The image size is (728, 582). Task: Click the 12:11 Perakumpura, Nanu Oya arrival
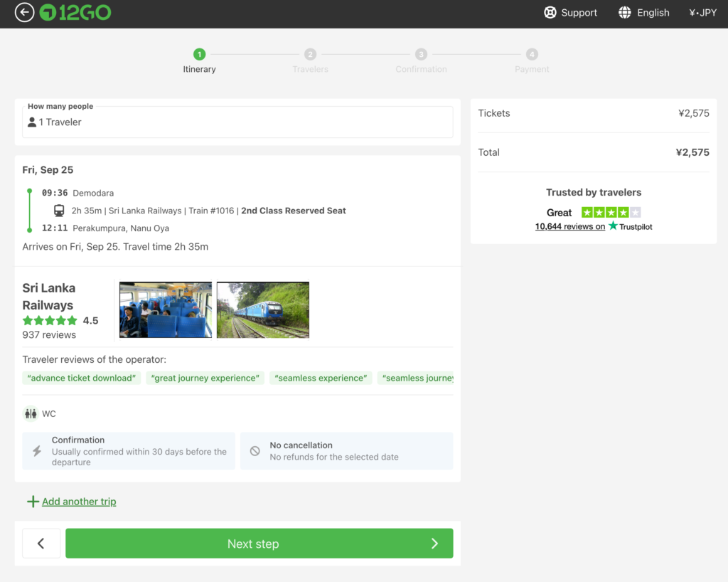point(105,228)
